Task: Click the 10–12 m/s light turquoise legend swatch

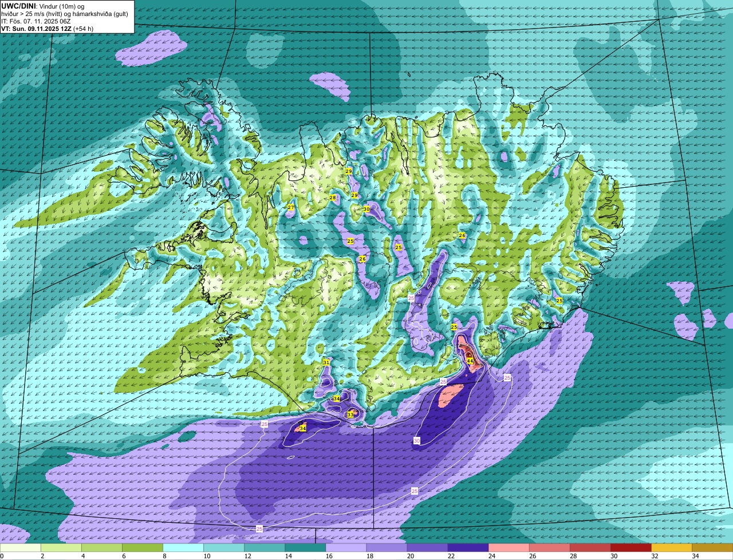Action: (x=224, y=548)
